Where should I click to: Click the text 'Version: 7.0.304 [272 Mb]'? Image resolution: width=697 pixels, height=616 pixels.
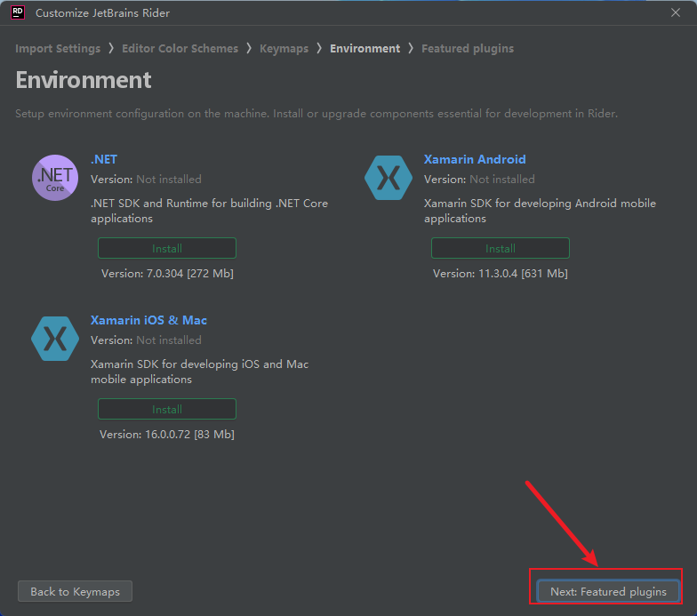167,274
